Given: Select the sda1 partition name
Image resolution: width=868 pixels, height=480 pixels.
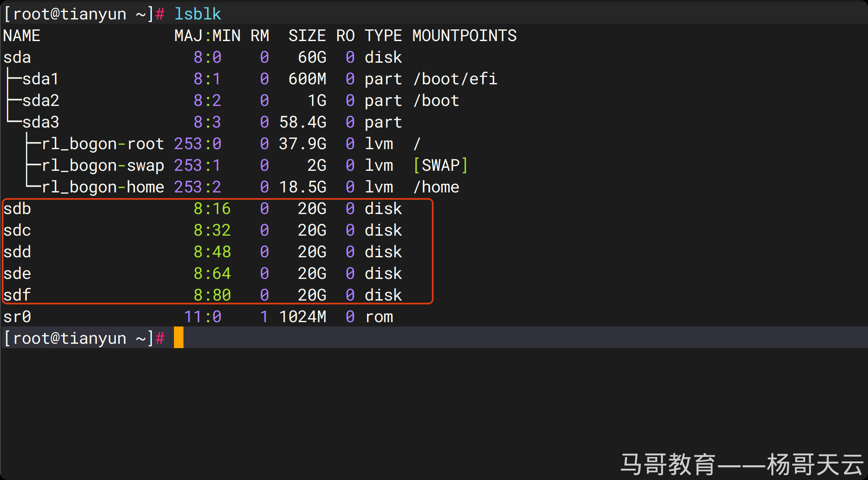Looking at the screenshot, I should click(41, 79).
